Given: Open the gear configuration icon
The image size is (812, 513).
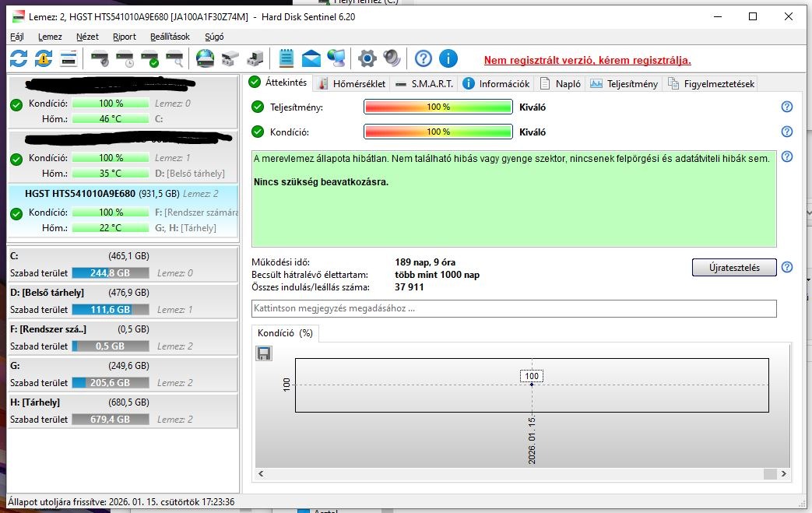Looking at the screenshot, I should point(367,58).
